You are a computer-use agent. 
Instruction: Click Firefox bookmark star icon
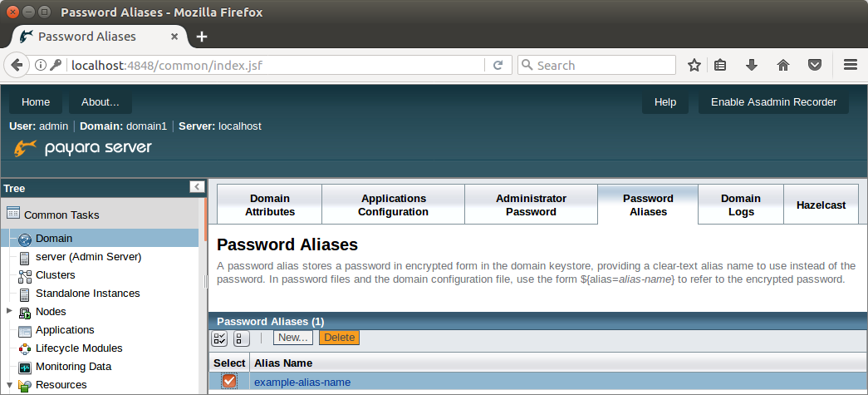(694, 65)
